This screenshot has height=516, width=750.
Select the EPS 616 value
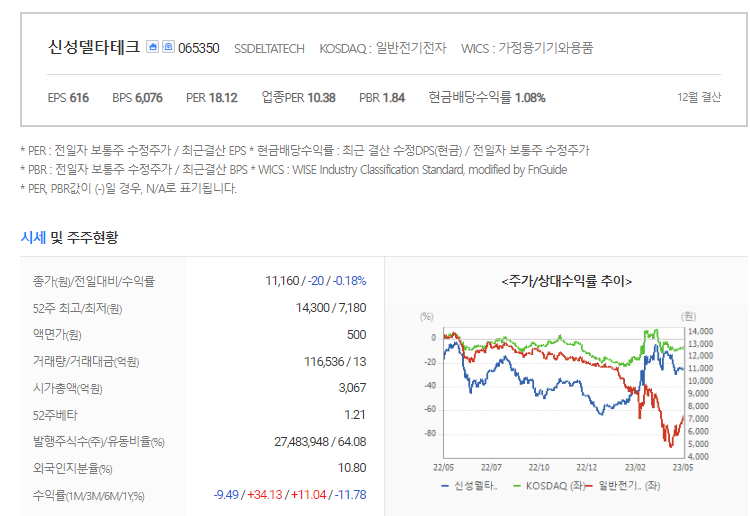click(x=68, y=98)
